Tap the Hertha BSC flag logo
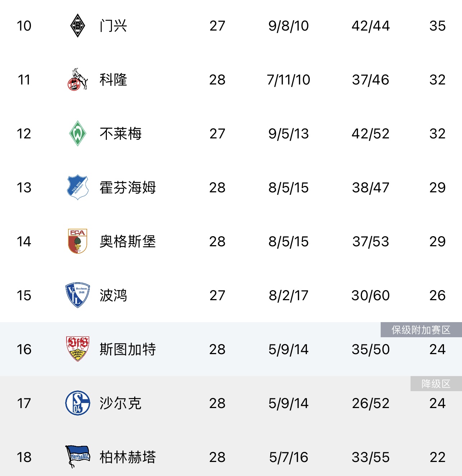The height and width of the screenshot is (476, 462). coord(77,457)
